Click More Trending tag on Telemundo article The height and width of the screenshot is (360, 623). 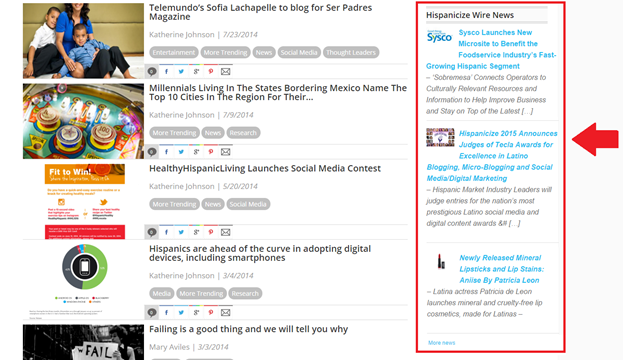point(225,52)
